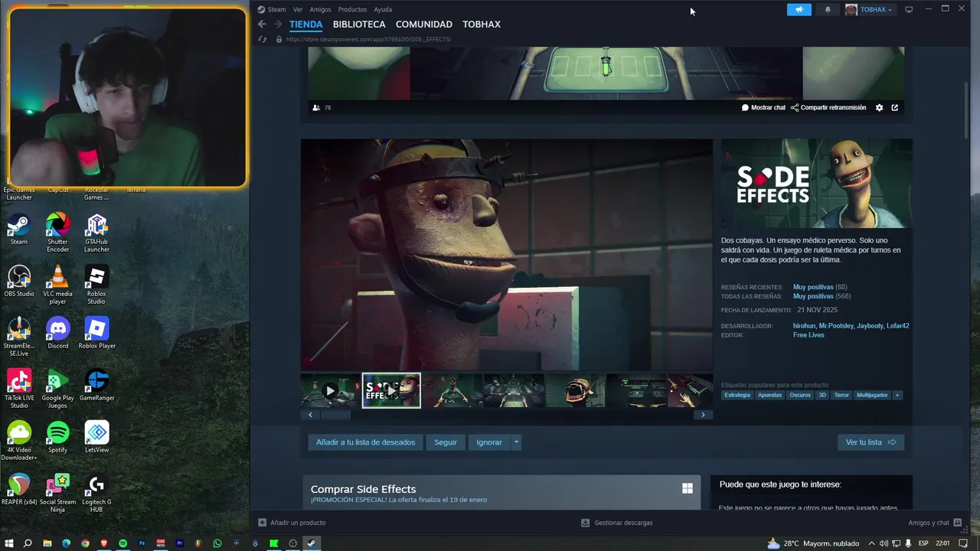Open Discord desktop shortcut

pyautogui.click(x=58, y=334)
